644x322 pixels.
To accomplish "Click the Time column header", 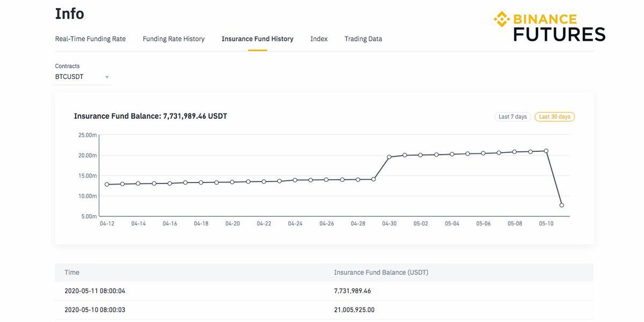I will [x=72, y=273].
